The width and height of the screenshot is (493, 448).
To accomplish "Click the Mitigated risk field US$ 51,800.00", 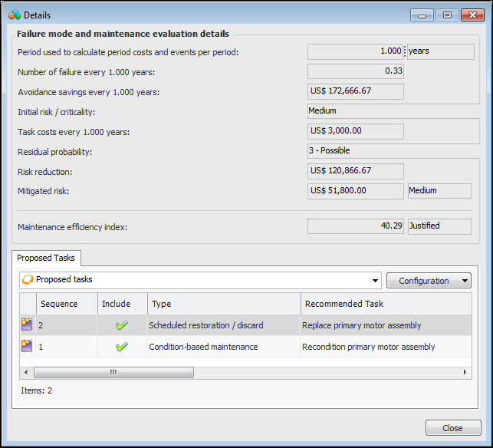I will coord(356,191).
